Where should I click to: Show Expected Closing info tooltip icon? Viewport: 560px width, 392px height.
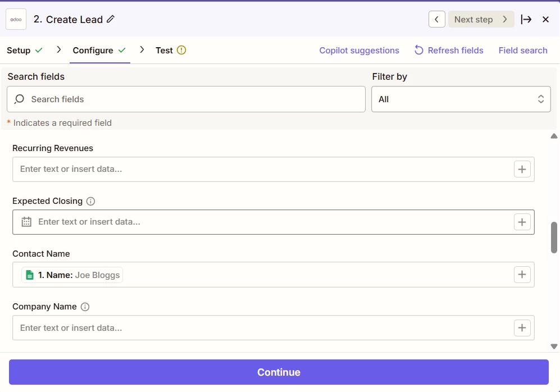coord(91,202)
